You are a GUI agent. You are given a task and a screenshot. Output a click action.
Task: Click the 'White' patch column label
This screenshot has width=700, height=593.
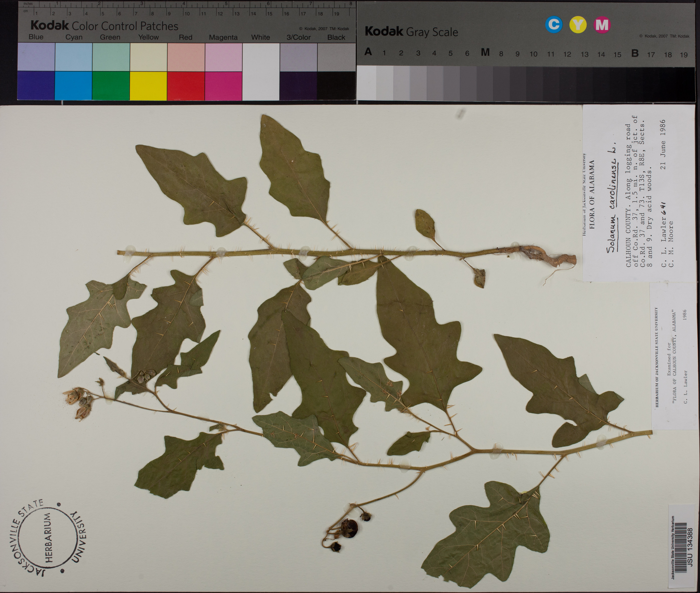[x=260, y=37]
